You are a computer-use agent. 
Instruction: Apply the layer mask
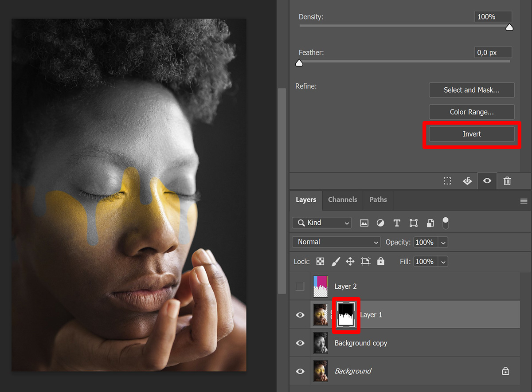pos(467,181)
